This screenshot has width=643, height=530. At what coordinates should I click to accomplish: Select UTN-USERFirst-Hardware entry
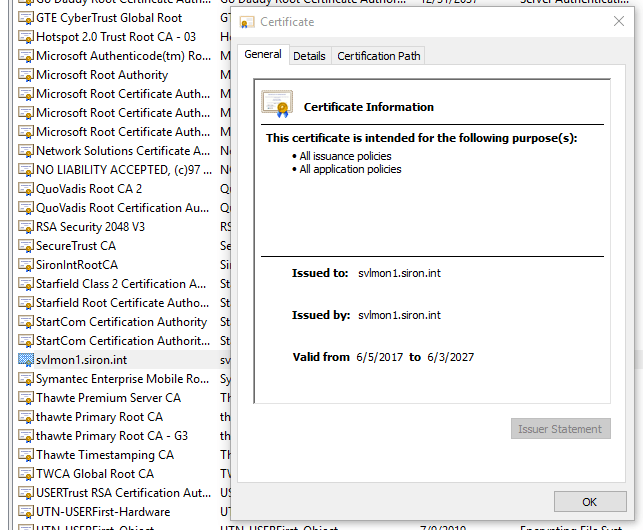tap(103, 512)
